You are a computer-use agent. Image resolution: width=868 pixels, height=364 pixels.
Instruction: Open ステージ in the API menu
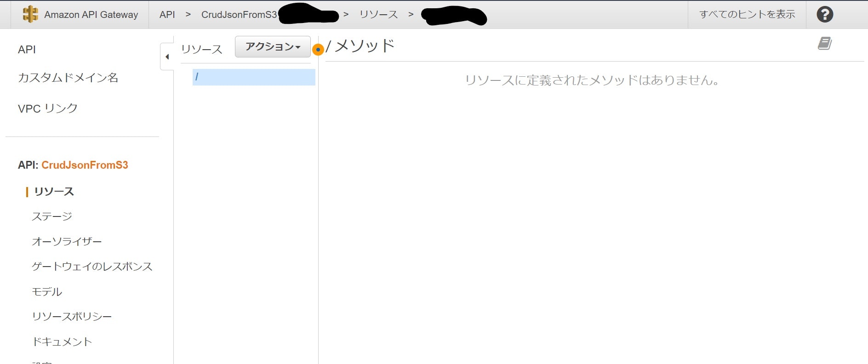(52, 216)
